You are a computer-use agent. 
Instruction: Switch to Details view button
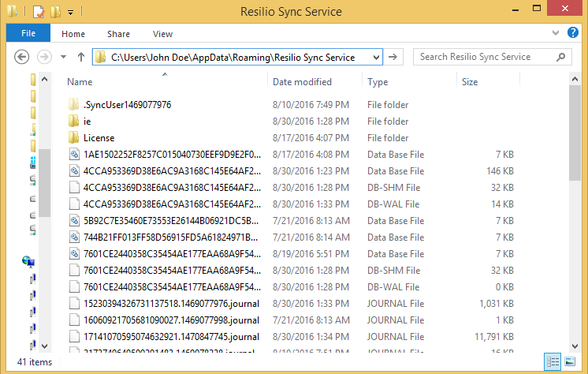553,361
